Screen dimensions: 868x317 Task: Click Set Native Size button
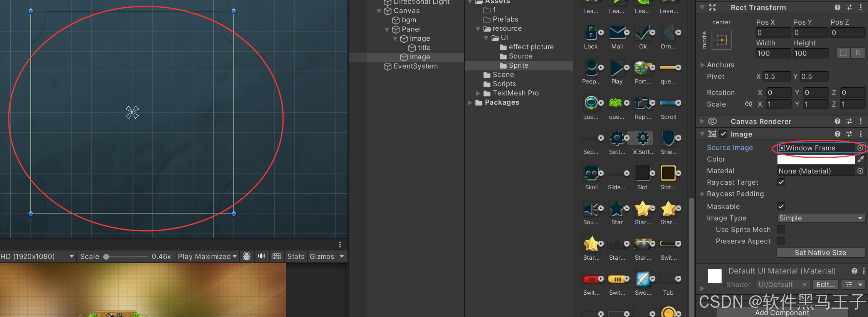[821, 253]
